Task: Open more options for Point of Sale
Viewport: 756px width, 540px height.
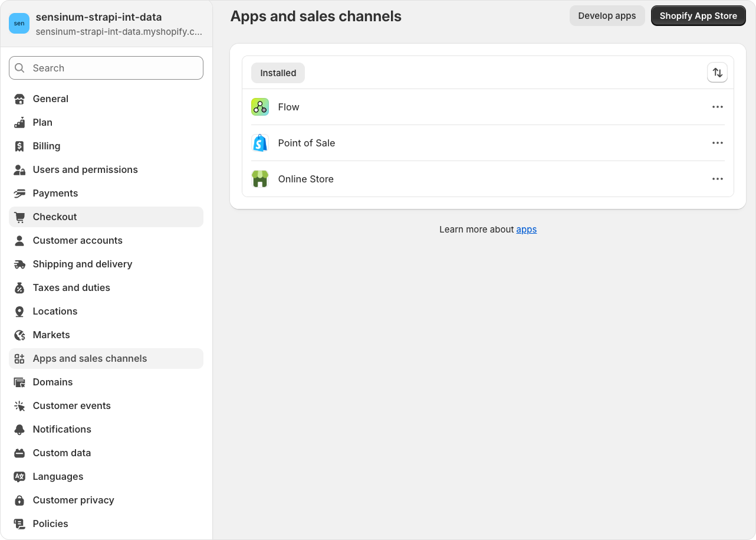Action: point(717,143)
